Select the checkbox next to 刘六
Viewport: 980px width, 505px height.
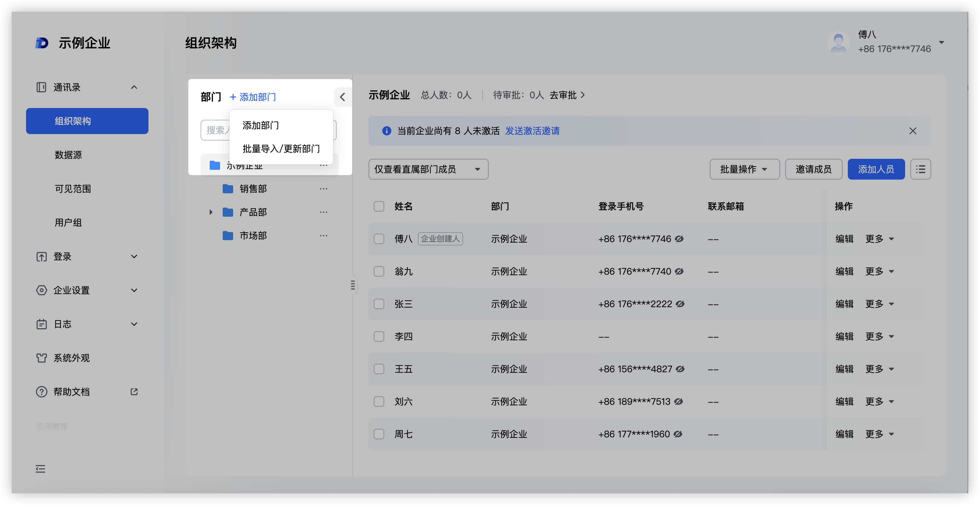tap(379, 402)
